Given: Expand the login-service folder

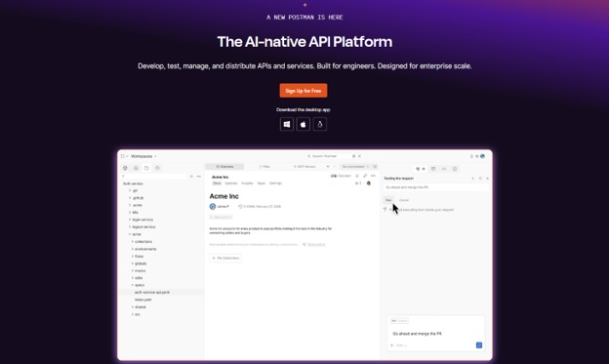Looking at the screenshot, I should (x=130, y=220).
